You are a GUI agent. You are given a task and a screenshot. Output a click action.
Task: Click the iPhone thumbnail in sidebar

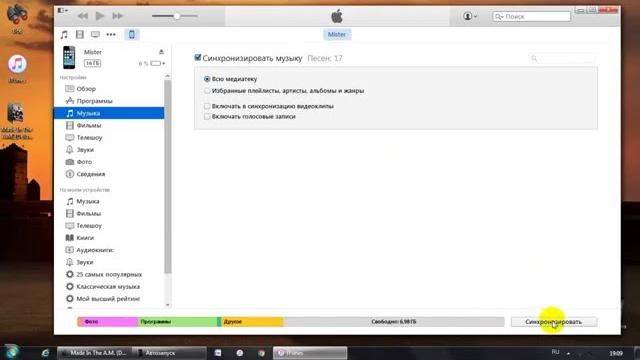tap(69, 57)
